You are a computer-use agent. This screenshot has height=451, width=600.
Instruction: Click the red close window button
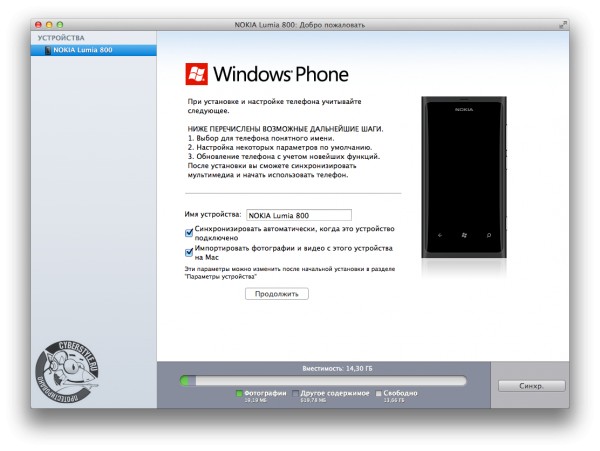(x=38, y=24)
